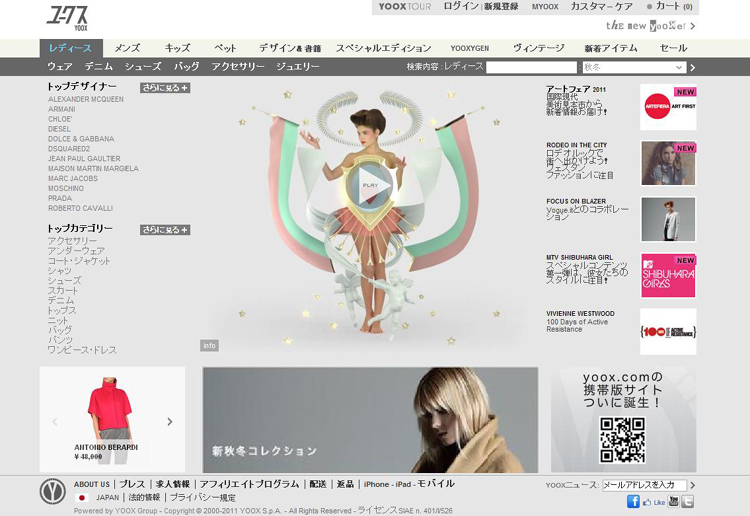Expand more top categories with さらに見る
This screenshot has height=516, width=750.
coord(165,230)
